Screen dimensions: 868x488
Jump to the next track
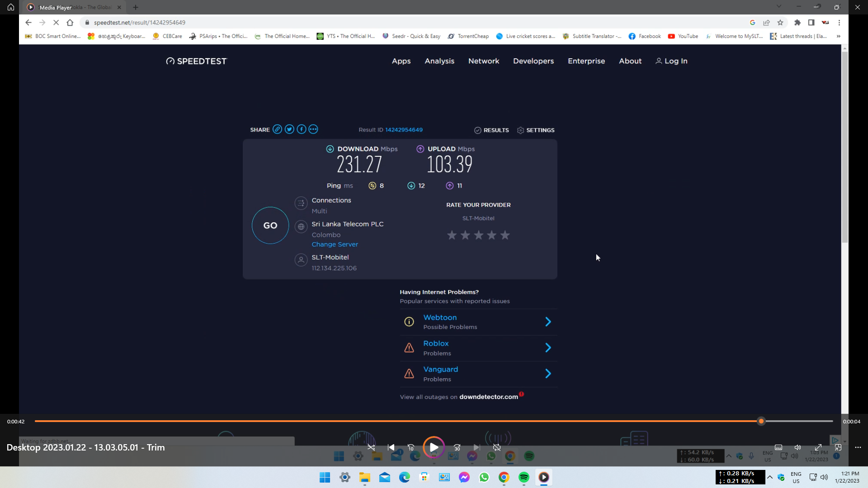[x=476, y=447]
